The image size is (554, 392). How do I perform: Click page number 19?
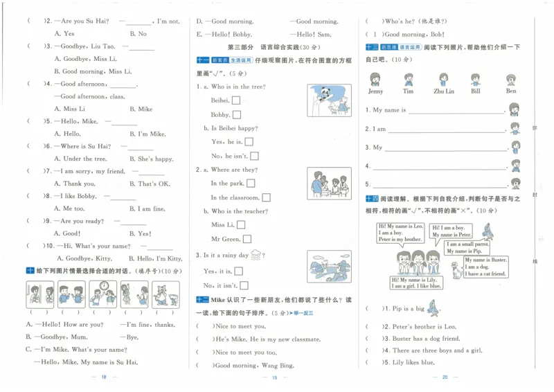click(x=274, y=378)
